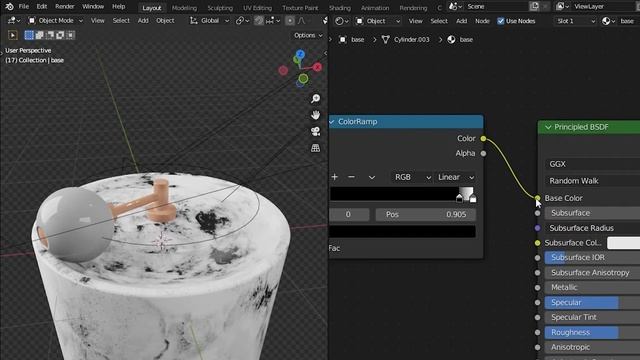
Task: Open the node editor type selector
Action: point(341,21)
